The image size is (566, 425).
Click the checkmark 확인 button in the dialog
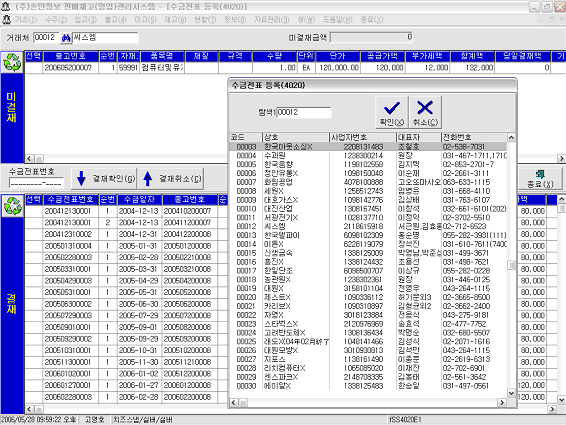click(392, 112)
